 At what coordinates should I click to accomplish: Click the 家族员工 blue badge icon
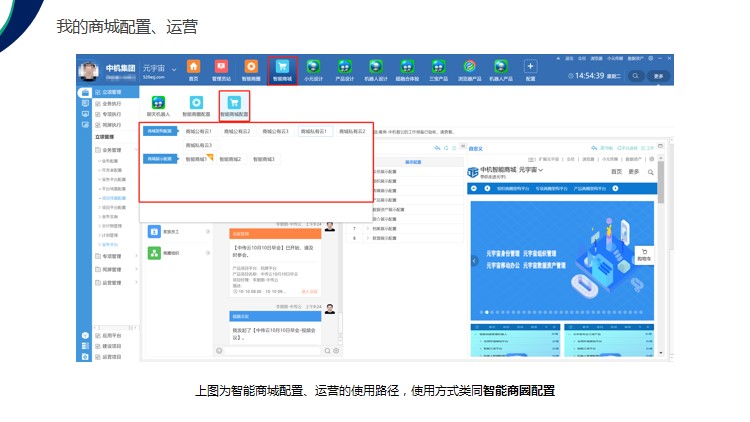tap(154, 232)
